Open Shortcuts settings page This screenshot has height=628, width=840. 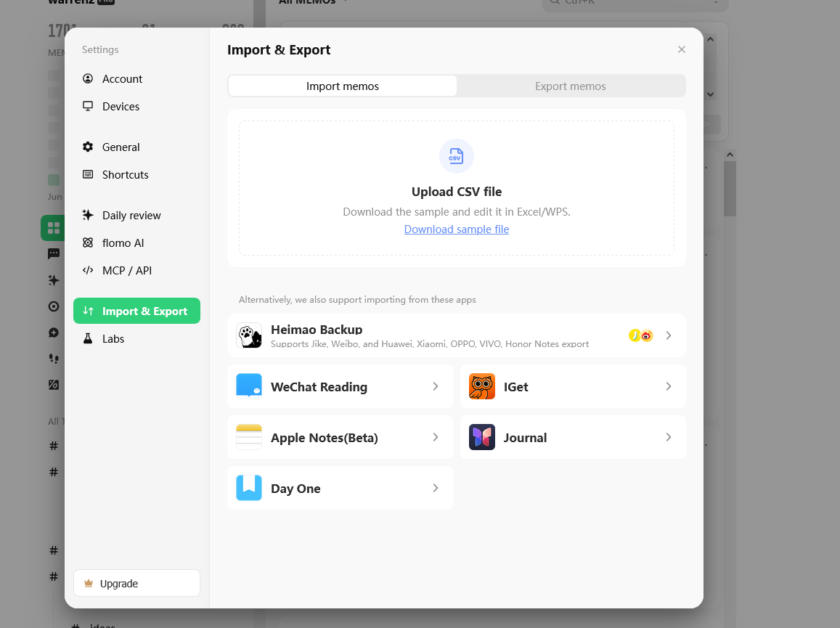click(x=136, y=175)
